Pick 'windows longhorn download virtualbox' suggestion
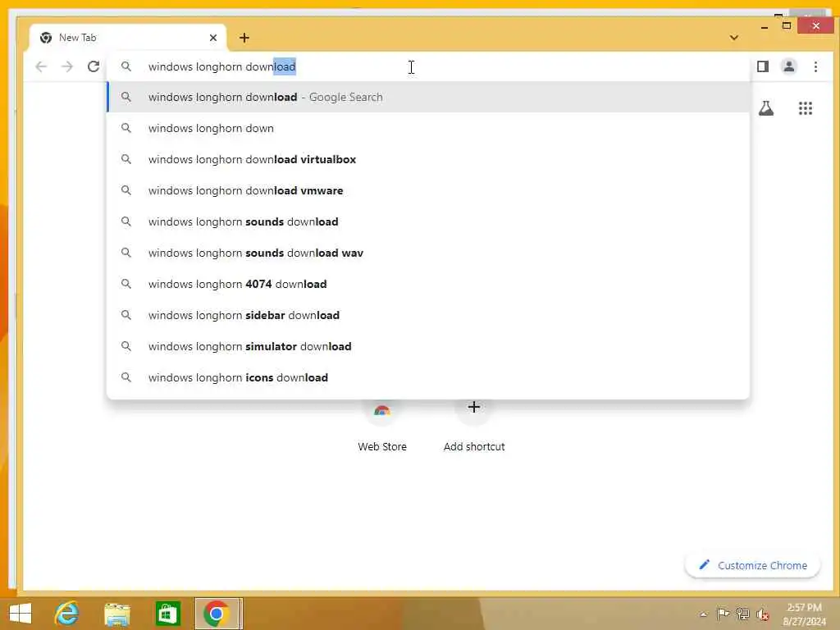The height and width of the screenshot is (630, 840). pos(428,159)
